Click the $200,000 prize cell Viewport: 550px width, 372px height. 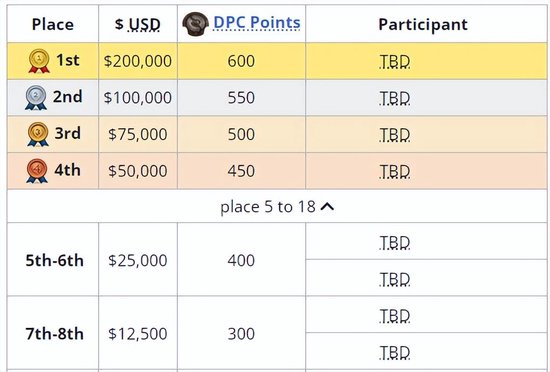138,61
